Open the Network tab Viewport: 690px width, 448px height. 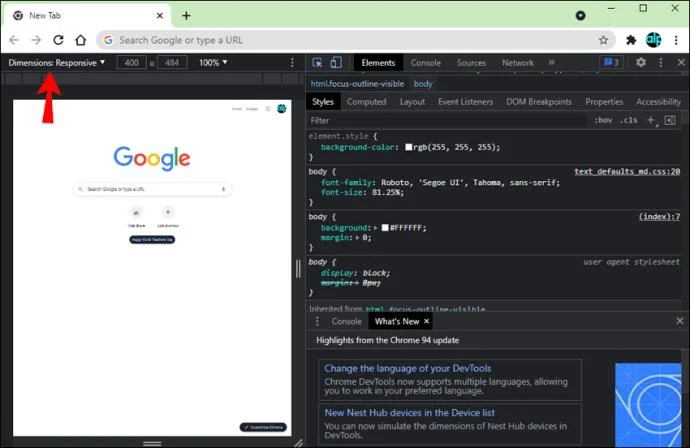pos(518,63)
